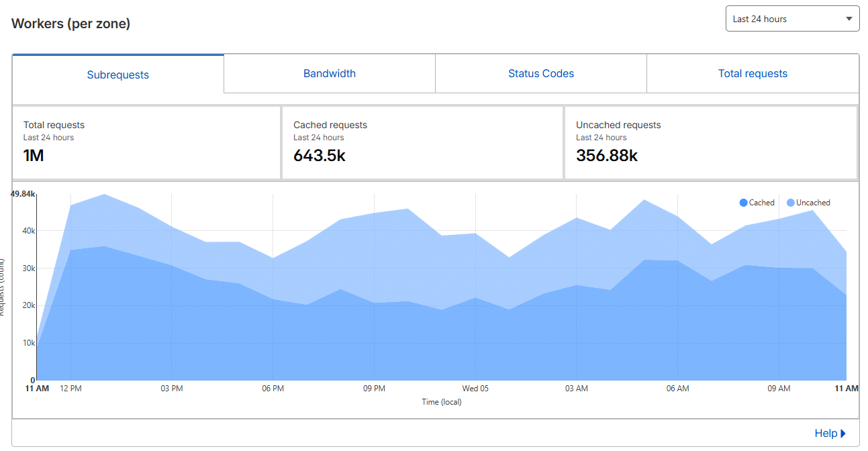
Task: Click the triangle arrow icon next to Help
Action: [843, 434]
